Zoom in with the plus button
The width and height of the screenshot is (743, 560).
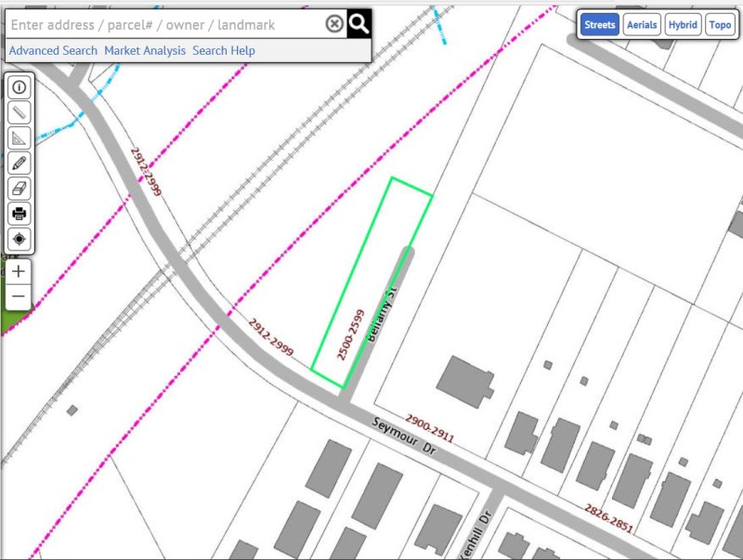pyautogui.click(x=20, y=272)
